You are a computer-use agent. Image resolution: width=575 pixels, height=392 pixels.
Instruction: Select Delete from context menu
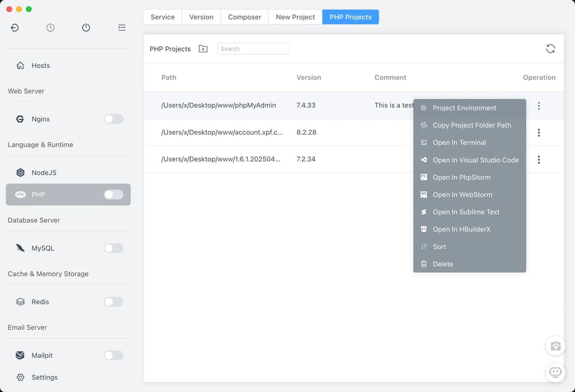tap(470, 264)
